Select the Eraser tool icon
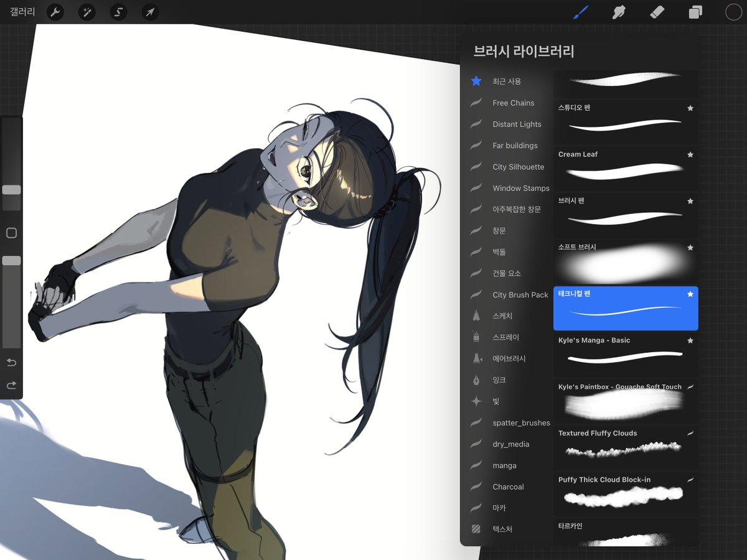 click(657, 12)
